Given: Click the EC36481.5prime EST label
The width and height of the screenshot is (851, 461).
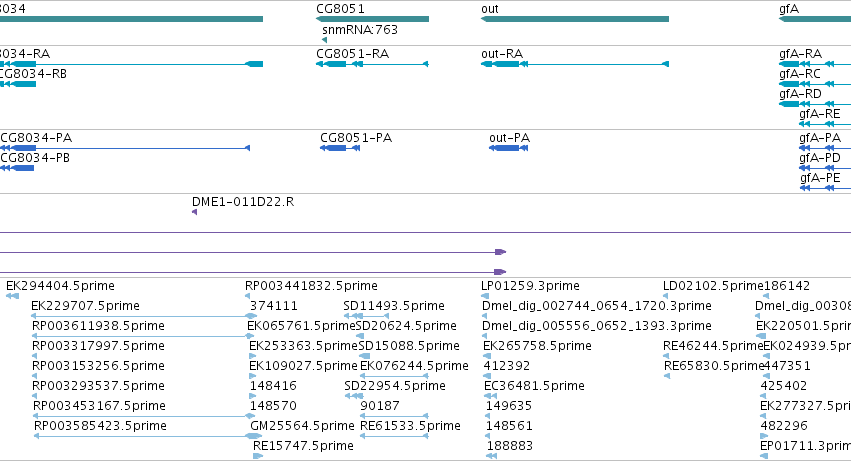Looking at the screenshot, I should tap(535, 386).
